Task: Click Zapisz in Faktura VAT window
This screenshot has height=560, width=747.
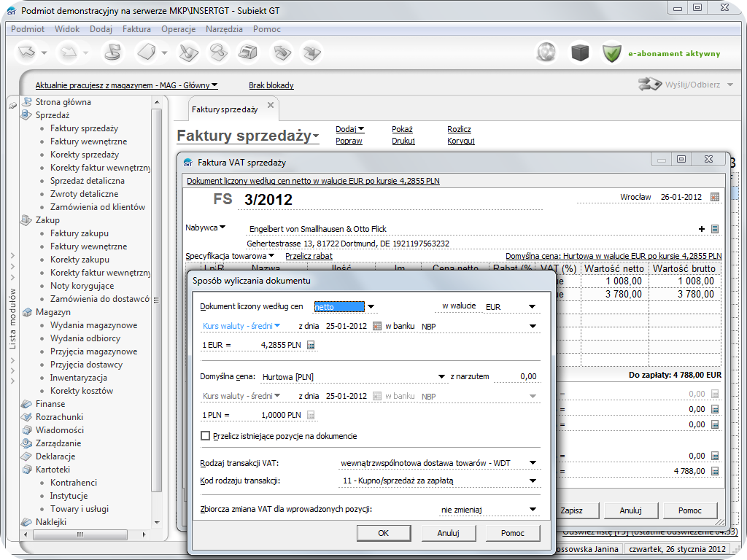Action: coord(572,510)
